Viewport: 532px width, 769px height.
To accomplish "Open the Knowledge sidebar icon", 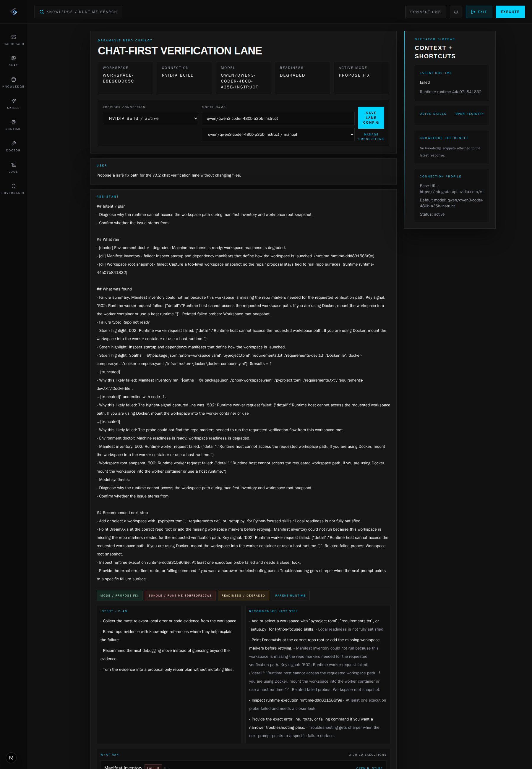I will coord(13,80).
